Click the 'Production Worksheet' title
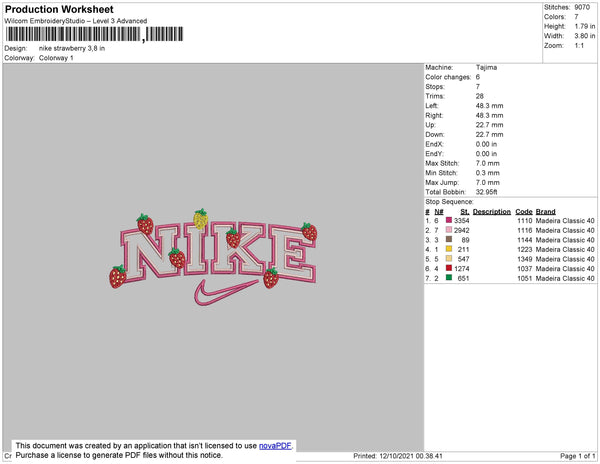600x464 pixels. pyautogui.click(x=59, y=10)
